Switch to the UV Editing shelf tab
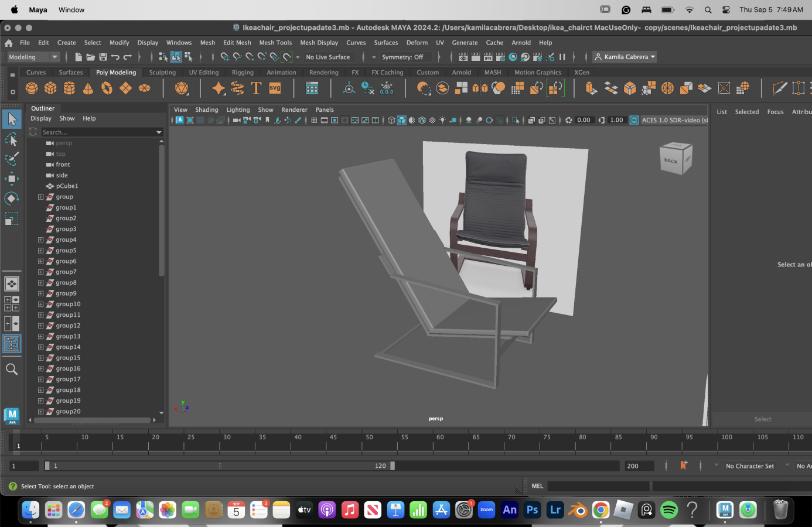Viewport: 812px width, 527px height. (204, 73)
